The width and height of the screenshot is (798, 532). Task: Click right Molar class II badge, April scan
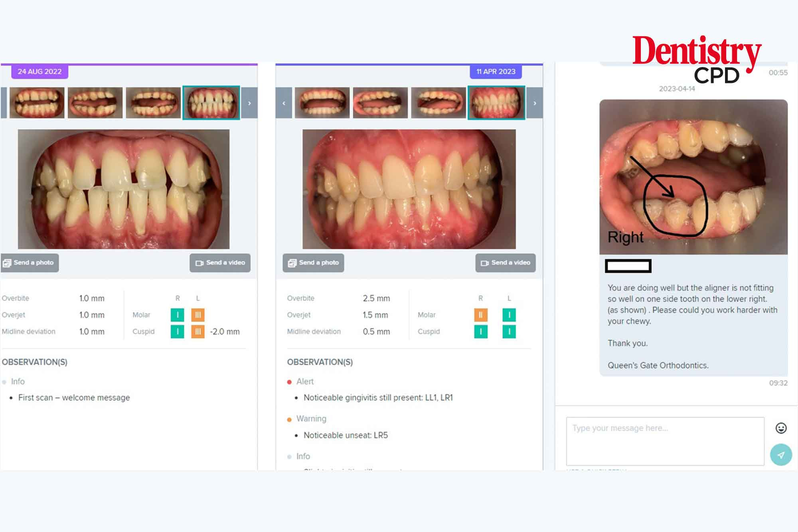[x=480, y=315]
